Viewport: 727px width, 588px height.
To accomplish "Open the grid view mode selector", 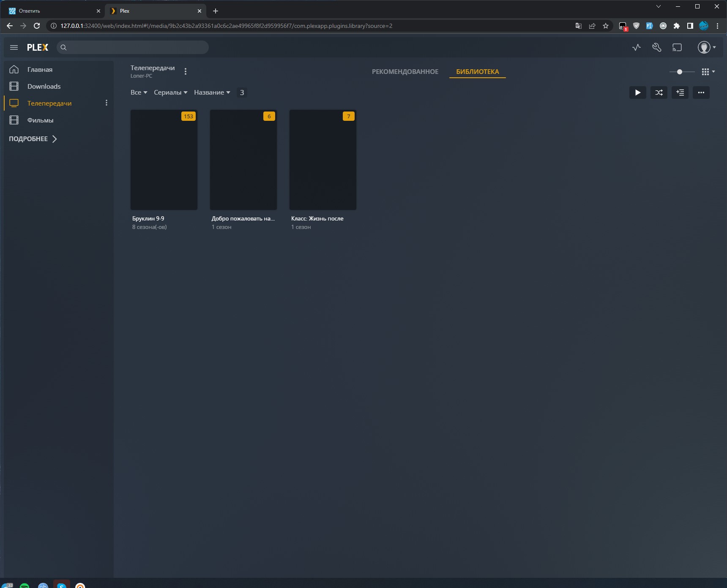I will click(x=708, y=72).
